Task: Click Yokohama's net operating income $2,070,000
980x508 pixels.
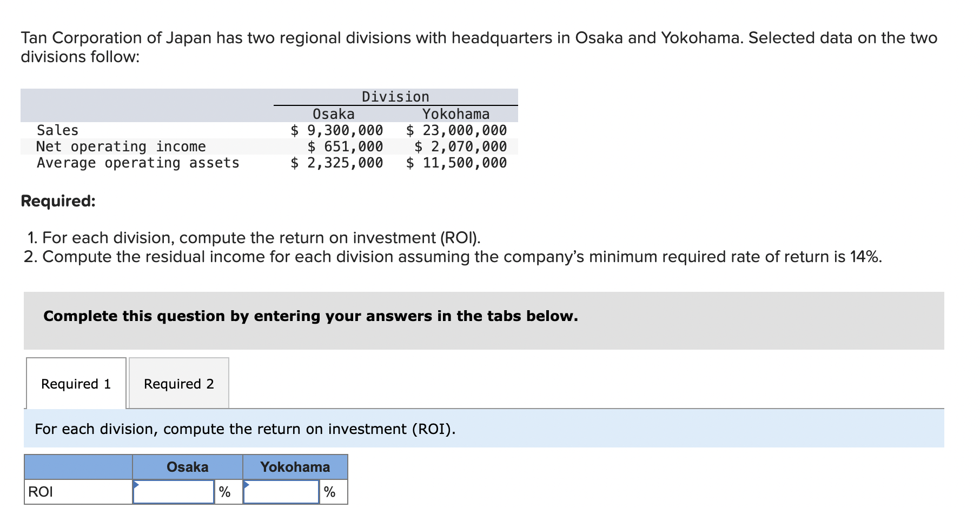Action: tap(461, 146)
